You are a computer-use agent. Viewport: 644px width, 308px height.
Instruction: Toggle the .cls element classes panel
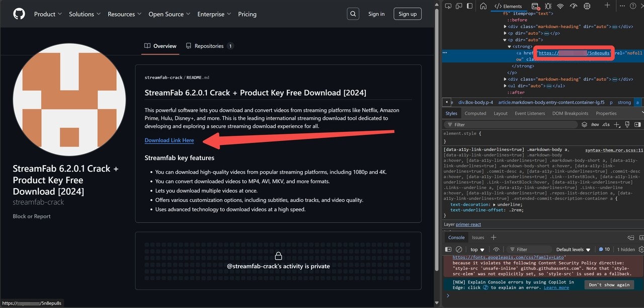tap(606, 124)
